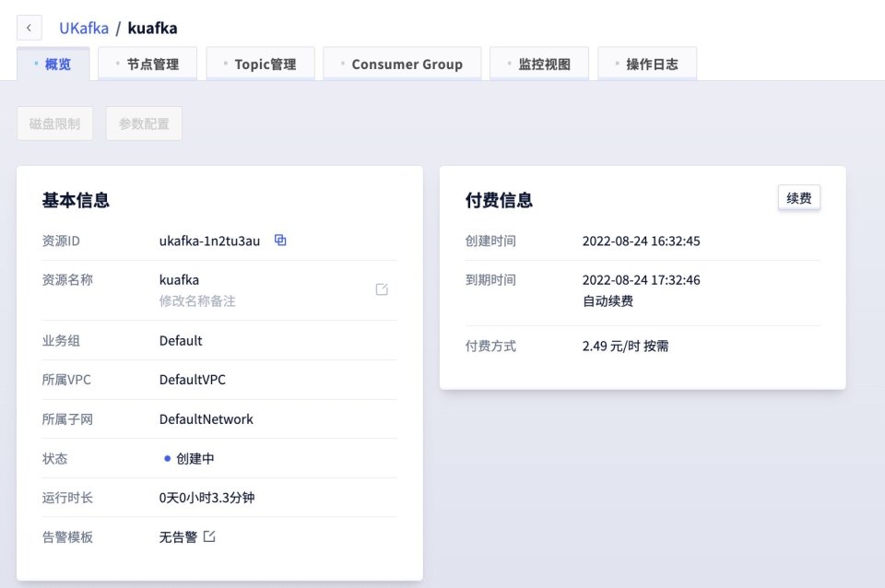The image size is (885, 588).
Task: Click the back arrow button
Action: click(29, 29)
